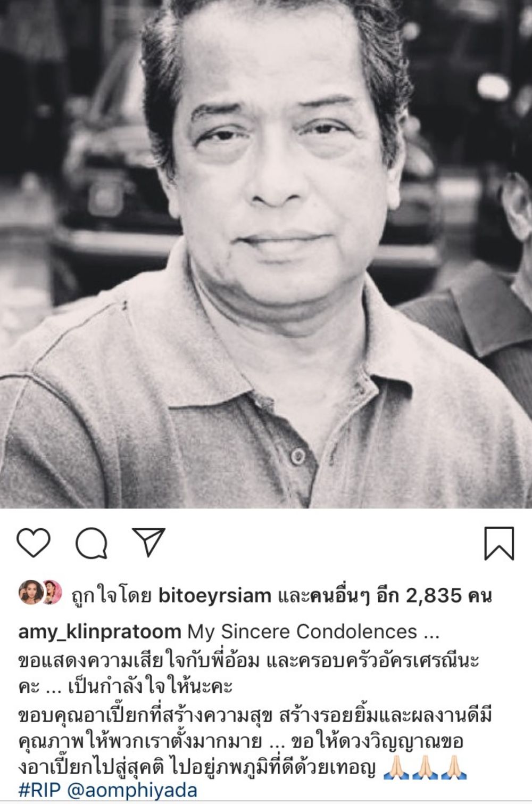This screenshot has height=804, width=532.
Task: Open the second liker's pink avatar
Action: coord(52,593)
